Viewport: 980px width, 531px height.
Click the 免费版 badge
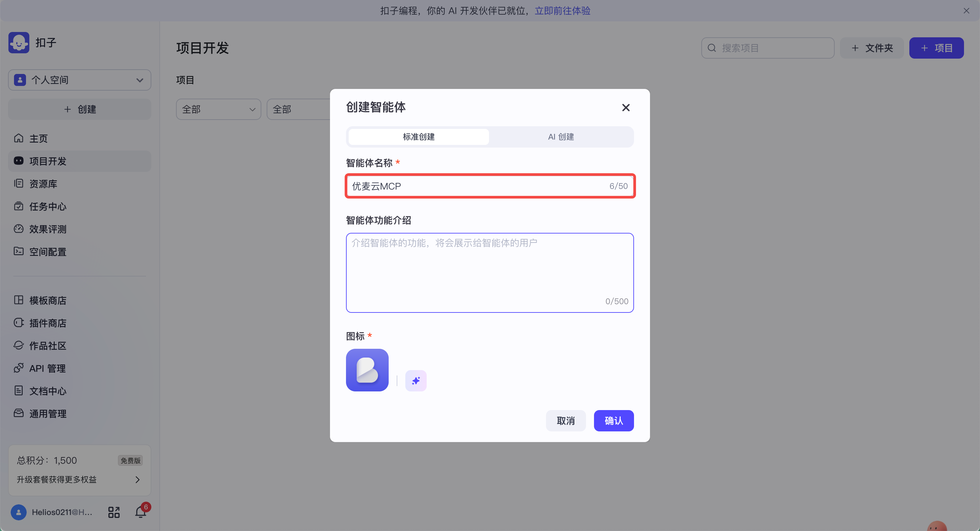pos(130,460)
